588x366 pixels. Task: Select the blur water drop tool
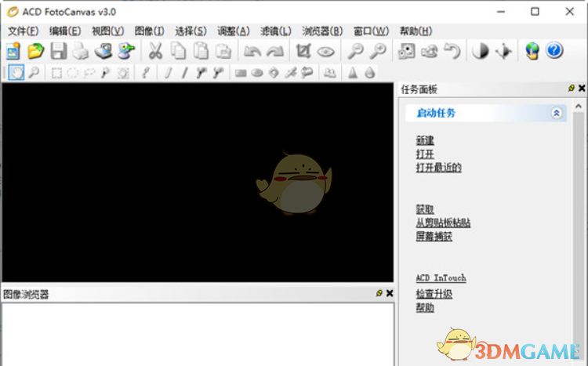point(370,73)
